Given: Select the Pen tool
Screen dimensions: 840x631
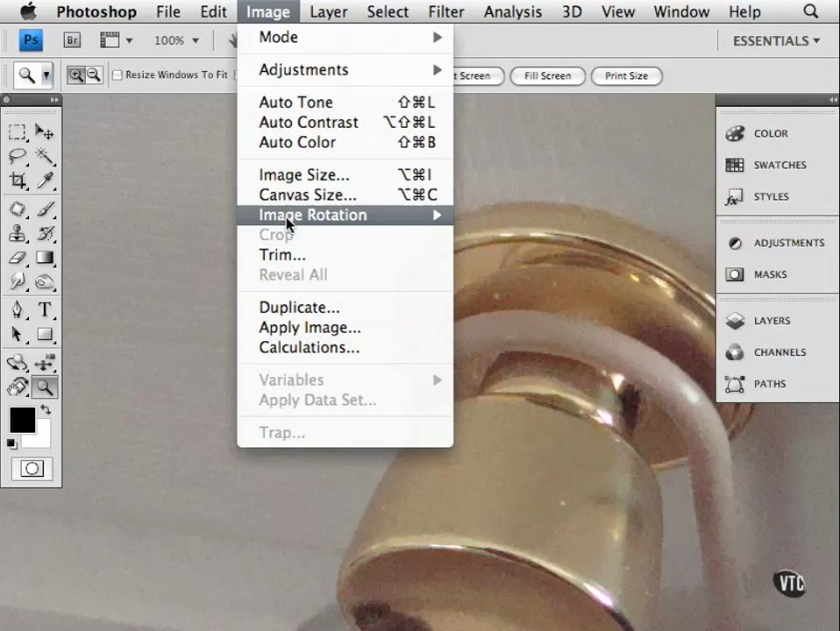Looking at the screenshot, I should pos(18,309).
